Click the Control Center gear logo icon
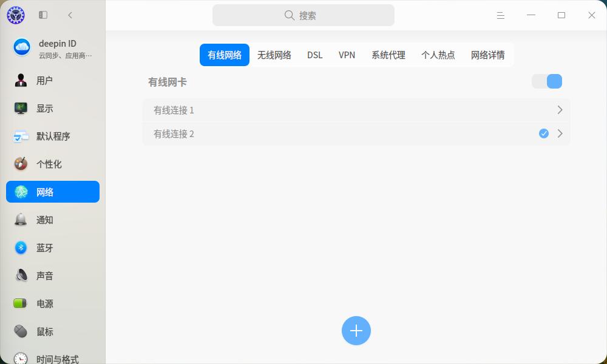The height and width of the screenshot is (364, 607). point(16,15)
